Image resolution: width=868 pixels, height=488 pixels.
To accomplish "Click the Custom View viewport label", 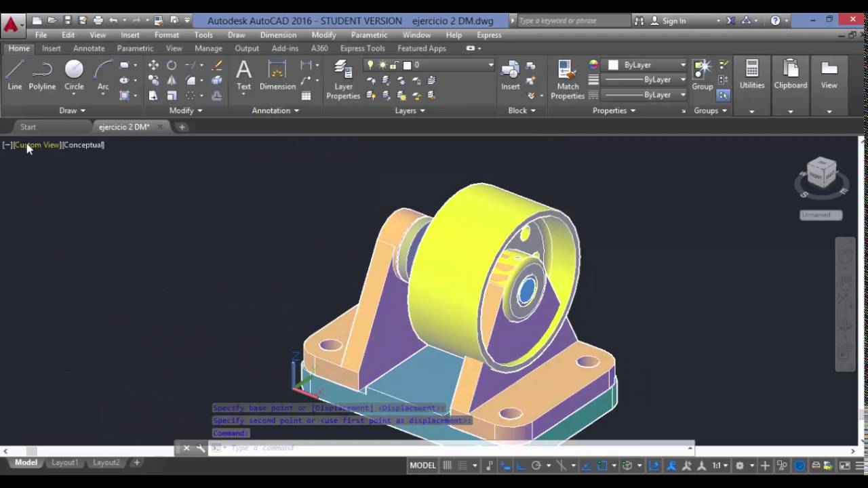I will (x=37, y=145).
